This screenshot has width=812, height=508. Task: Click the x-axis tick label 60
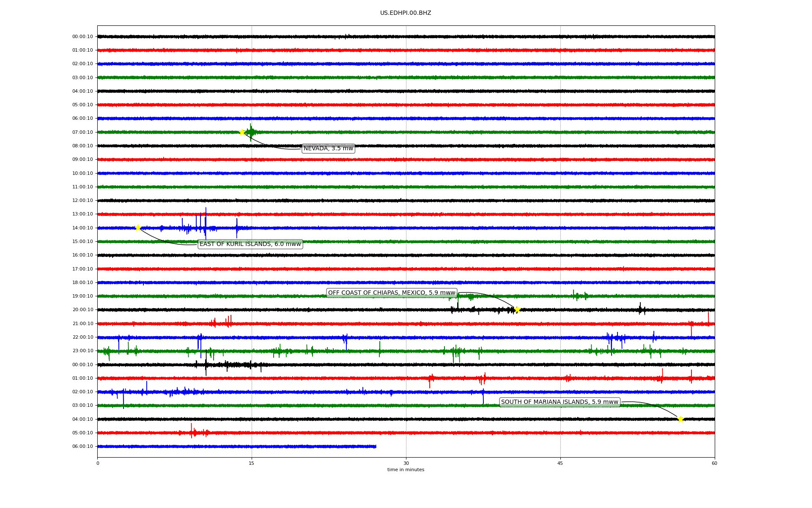point(714,464)
